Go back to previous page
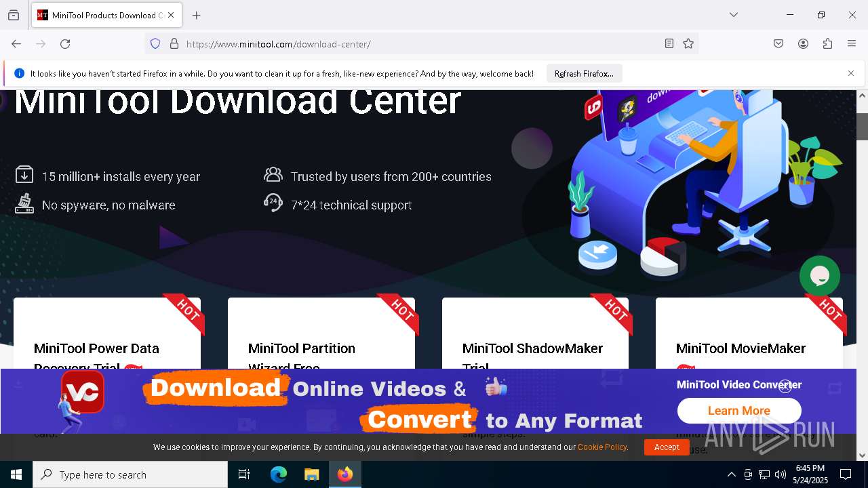Screen dimensions: 868x488 [x=16, y=43]
